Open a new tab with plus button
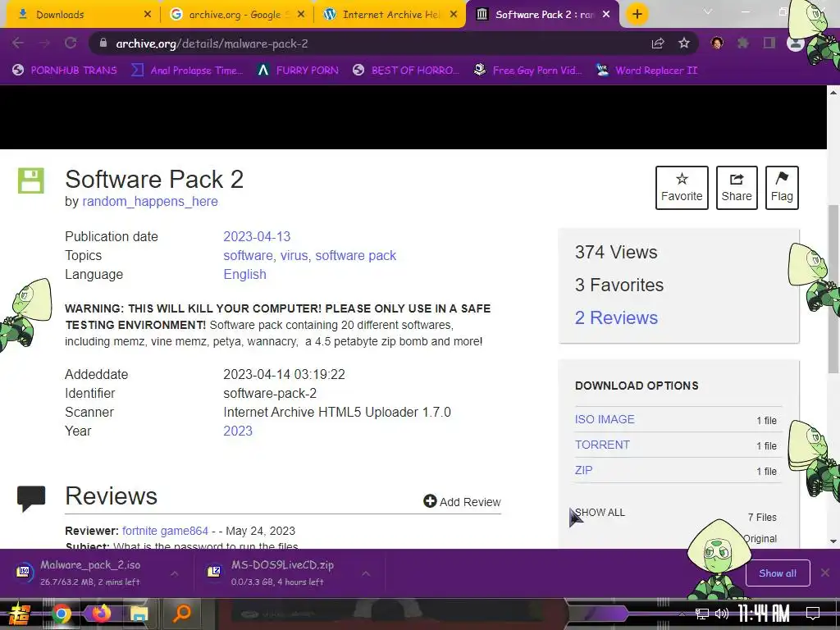Viewport: 840px width, 630px height. tap(637, 14)
